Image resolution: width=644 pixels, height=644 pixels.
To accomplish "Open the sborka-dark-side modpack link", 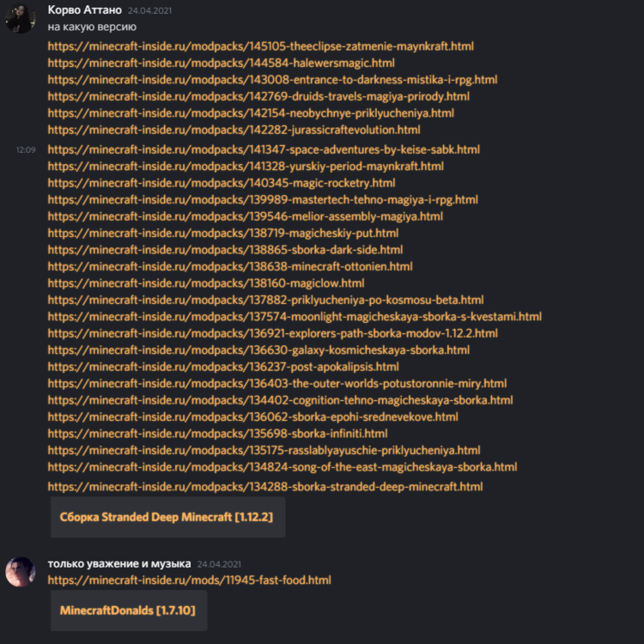I will [x=225, y=250].
